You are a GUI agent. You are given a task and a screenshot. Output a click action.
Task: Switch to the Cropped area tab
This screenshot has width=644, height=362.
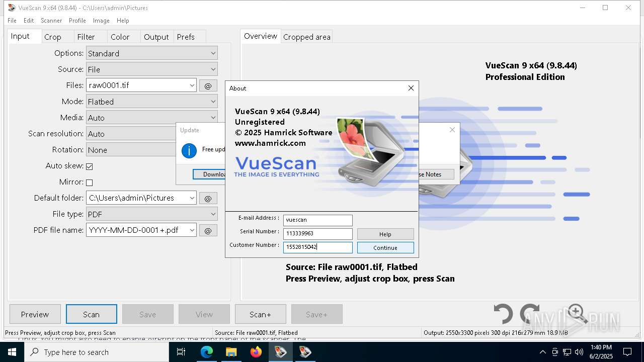pyautogui.click(x=307, y=37)
